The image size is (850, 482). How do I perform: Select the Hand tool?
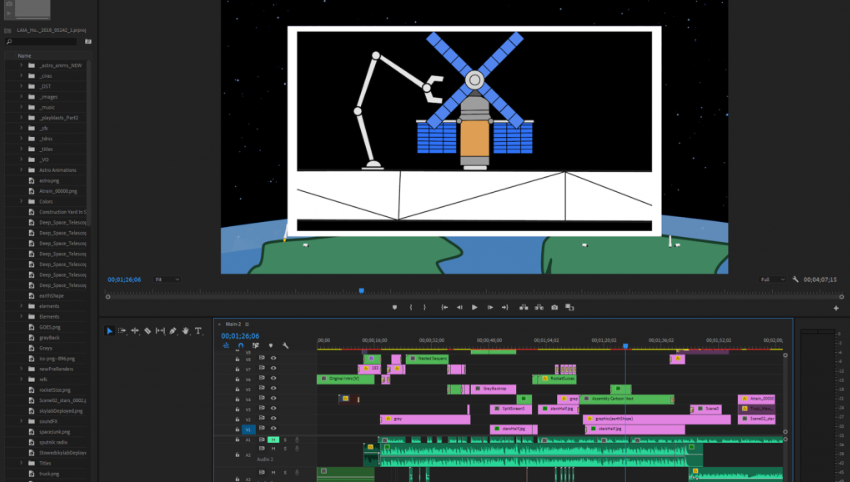185,331
